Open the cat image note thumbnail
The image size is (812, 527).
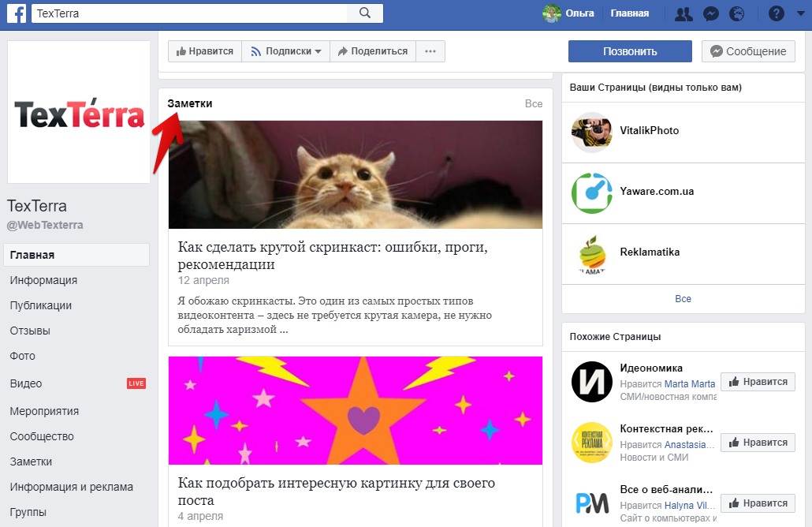coord(356,174)
